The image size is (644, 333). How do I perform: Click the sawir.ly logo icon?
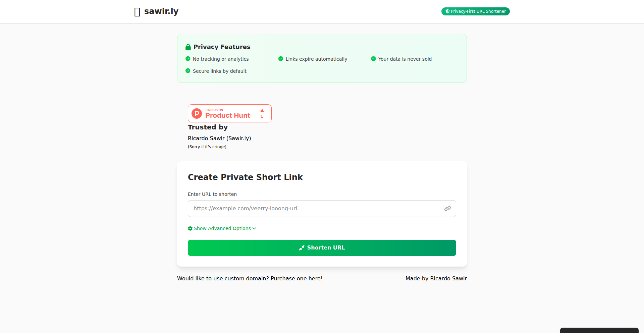tap(137, 12)
